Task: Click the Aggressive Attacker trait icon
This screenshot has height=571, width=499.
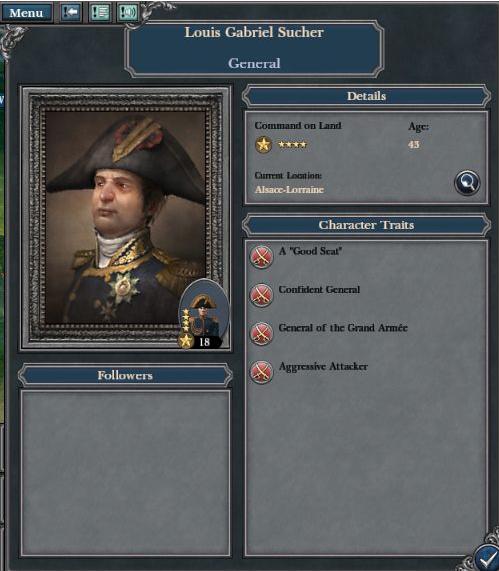Action: [x=261, y=372]
